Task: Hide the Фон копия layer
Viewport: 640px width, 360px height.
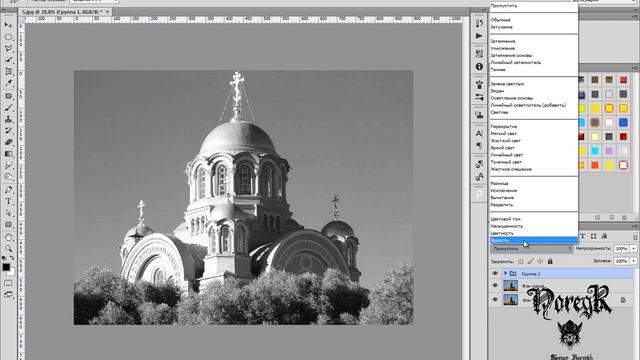Action: coord(495,285)
